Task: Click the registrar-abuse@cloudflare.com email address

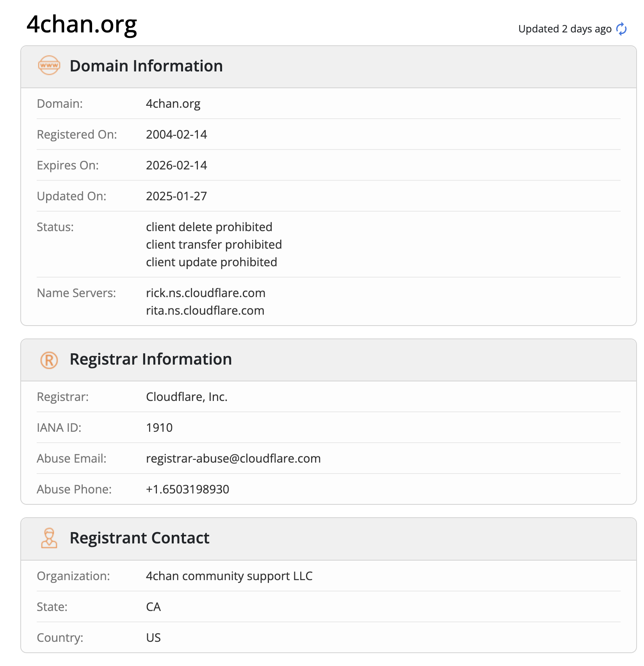Action: pyautogui.click(x=233, y=458)
